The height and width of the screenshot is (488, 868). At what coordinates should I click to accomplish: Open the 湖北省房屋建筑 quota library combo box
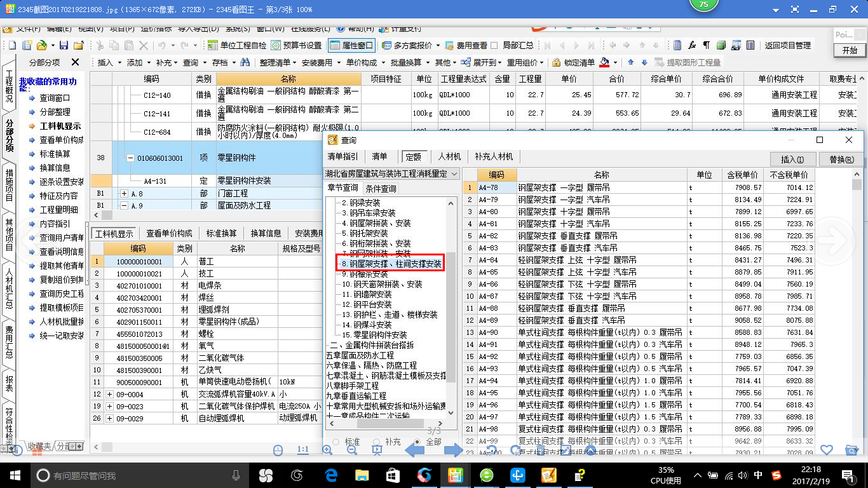pos(391,173)
